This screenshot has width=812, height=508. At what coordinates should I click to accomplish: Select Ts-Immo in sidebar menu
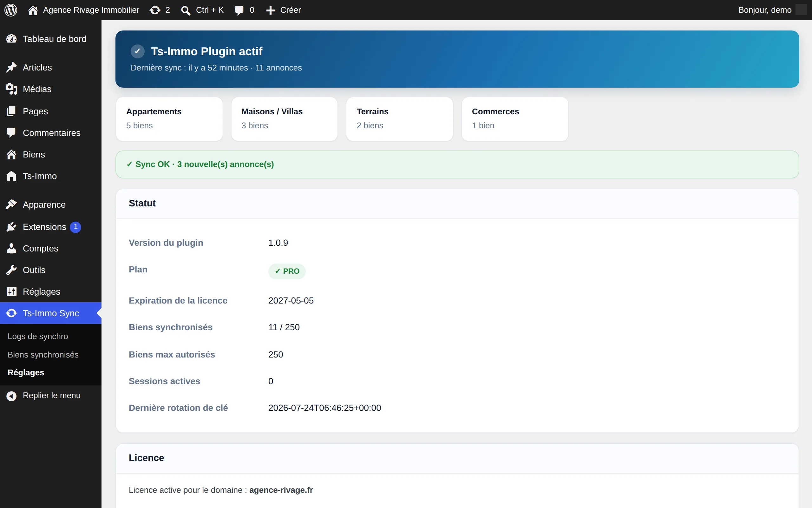51,176
